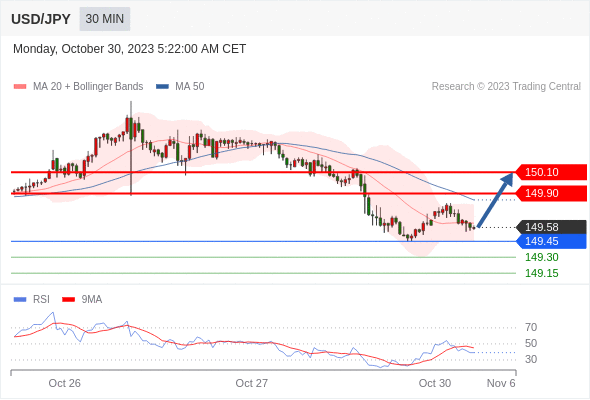Screen dimensions: 590x400
Task: Click the MA 50 legend label
Action: tap(190, 87)
